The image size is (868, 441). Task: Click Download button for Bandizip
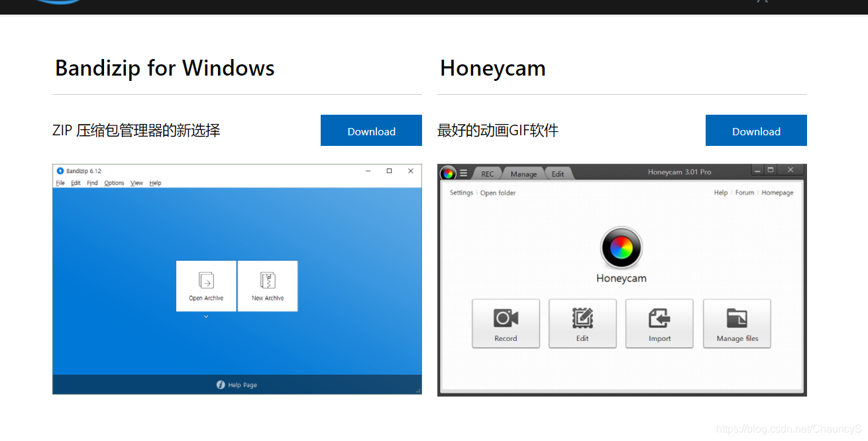(371, 131)
